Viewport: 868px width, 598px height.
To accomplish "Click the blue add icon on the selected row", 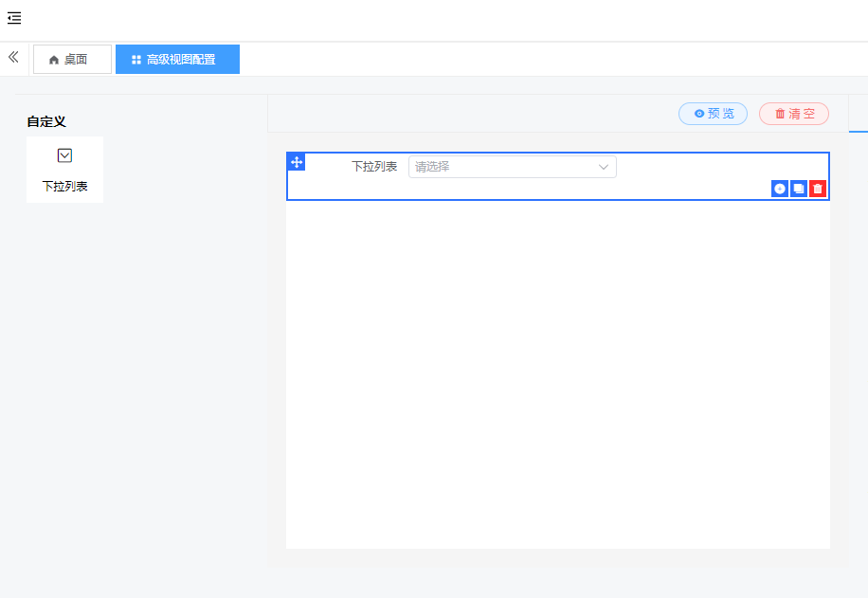I will pyautogui.click(x=780, y=189).
